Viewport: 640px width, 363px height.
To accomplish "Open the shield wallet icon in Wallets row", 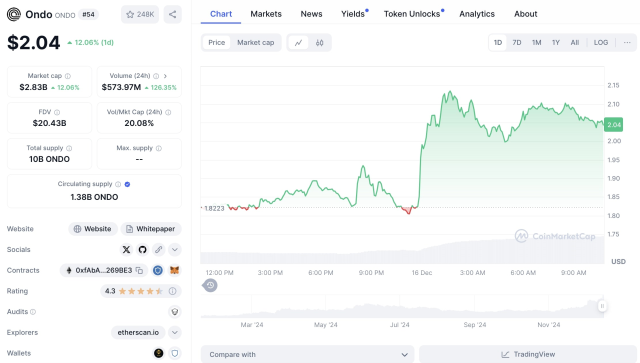I will tap(175, 353).
